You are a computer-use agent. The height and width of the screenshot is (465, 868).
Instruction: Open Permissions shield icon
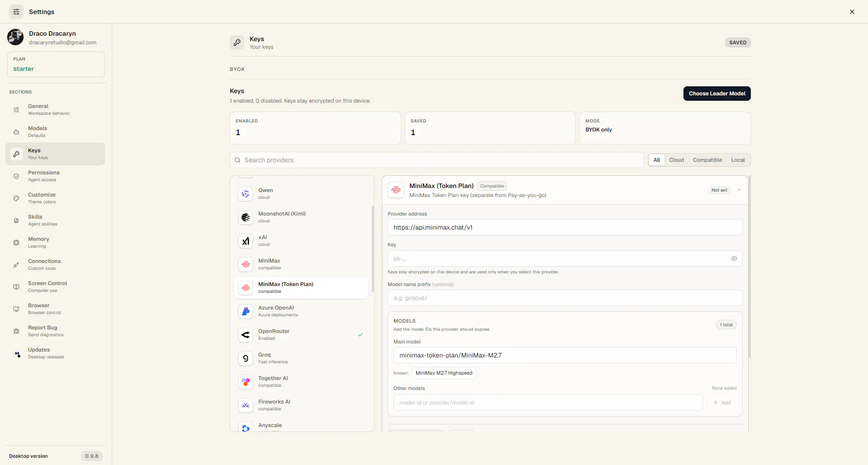[x=16, y=176]
